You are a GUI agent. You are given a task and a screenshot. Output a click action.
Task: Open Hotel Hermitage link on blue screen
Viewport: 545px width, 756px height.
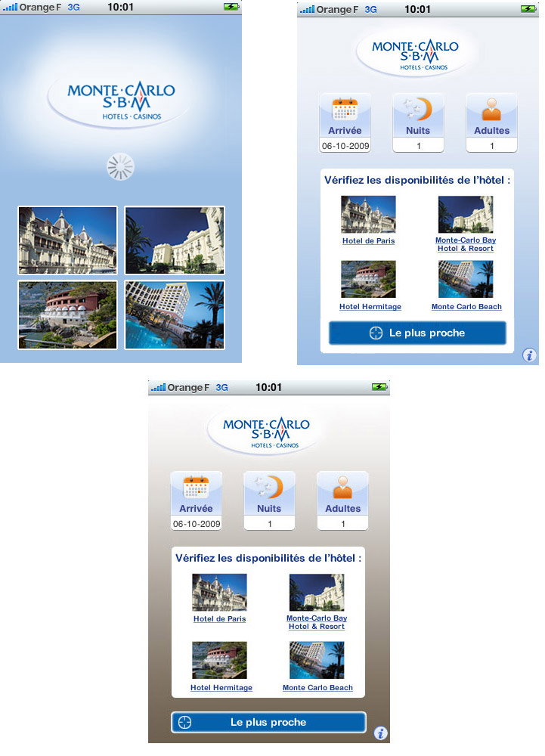370,307
